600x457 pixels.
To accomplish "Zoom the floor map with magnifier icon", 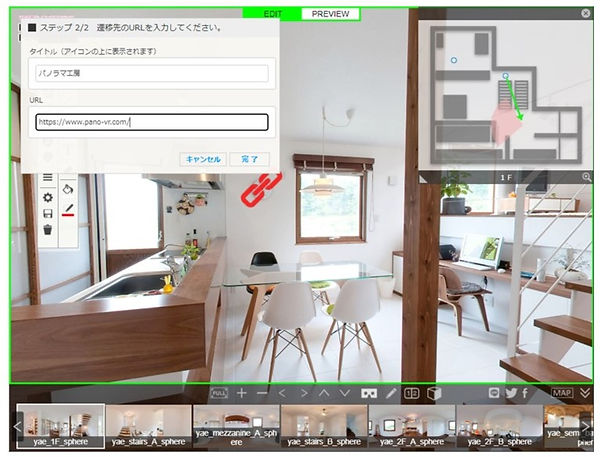I will point(587,177).
